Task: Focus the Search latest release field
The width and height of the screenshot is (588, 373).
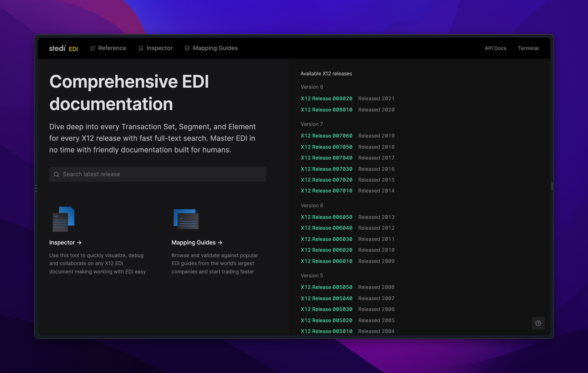Action: point(158,174)
